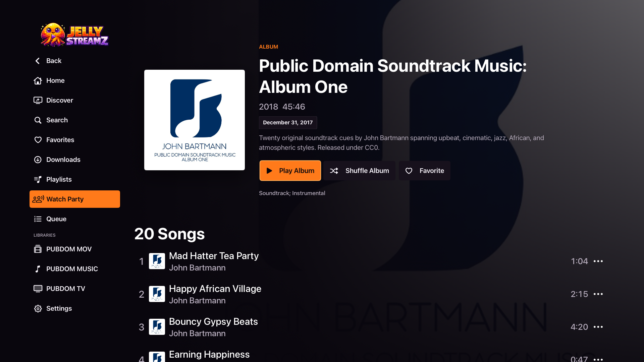Image resolution: width=644 pixels, height=362 pixels.
Task: Click John Bartmann under Bouncy Gypsy Beats
Action: 197,334
